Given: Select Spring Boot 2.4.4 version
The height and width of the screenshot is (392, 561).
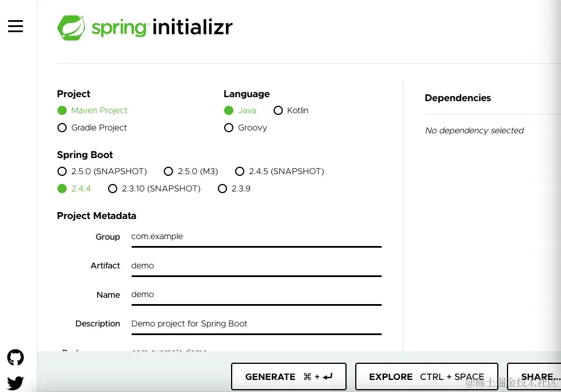Looking at the screenshot, I should click(x=74, y=189).
